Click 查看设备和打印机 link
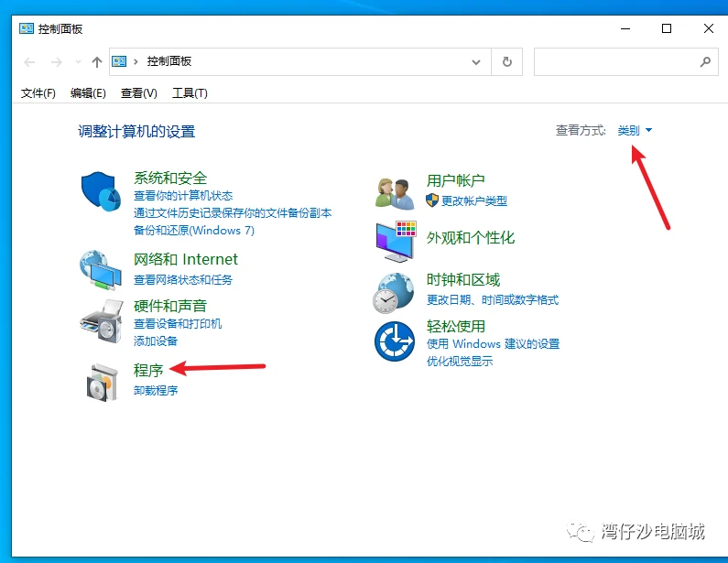 178,323
